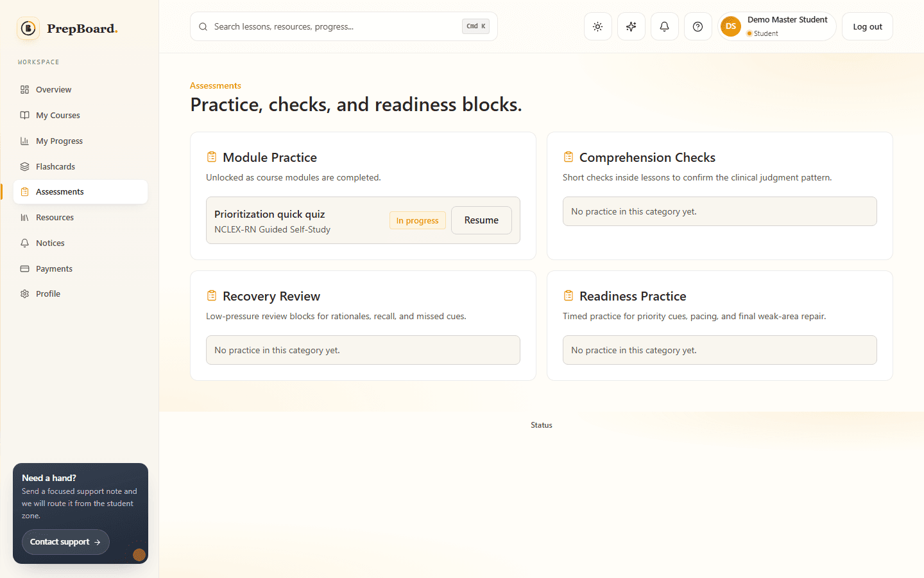Click the In progress status badge
Image resolution: width=924 pixels, height=578 pixels.
417,220
